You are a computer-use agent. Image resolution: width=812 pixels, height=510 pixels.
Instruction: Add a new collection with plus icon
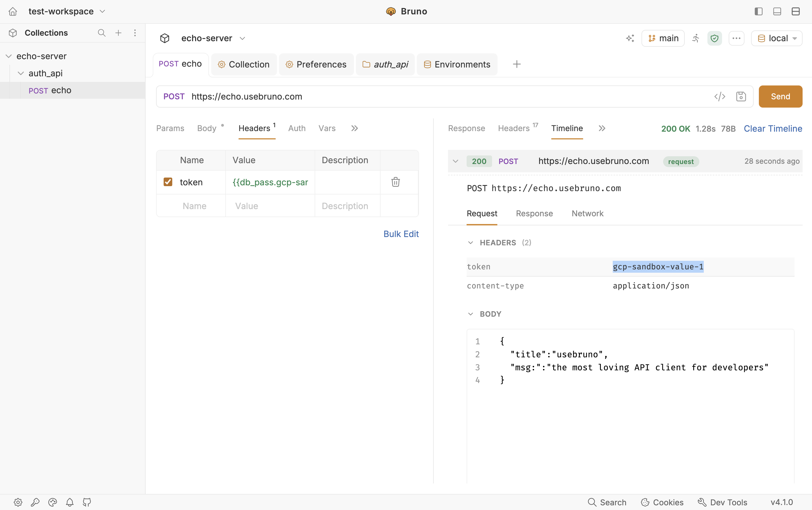tap(118, 33)
